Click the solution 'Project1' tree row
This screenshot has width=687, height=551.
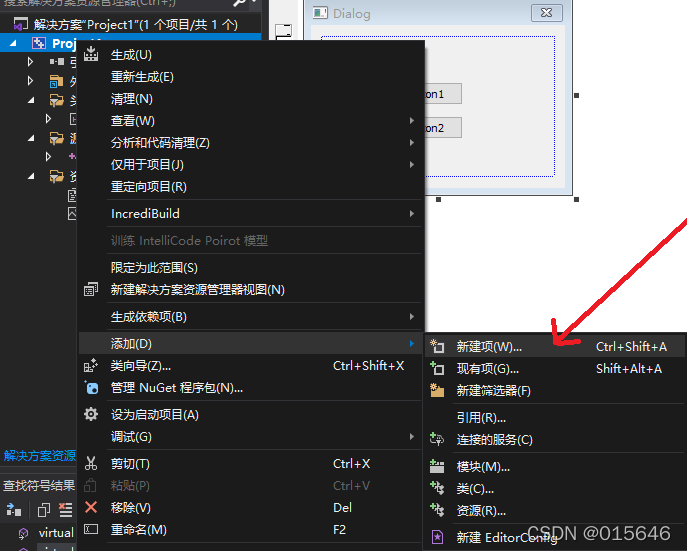click(x=131, y=24)
